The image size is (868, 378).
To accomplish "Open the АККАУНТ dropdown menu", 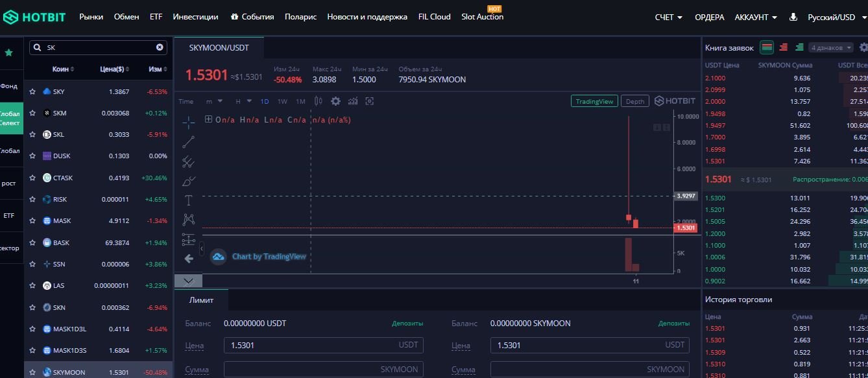I will click(756, 18).
